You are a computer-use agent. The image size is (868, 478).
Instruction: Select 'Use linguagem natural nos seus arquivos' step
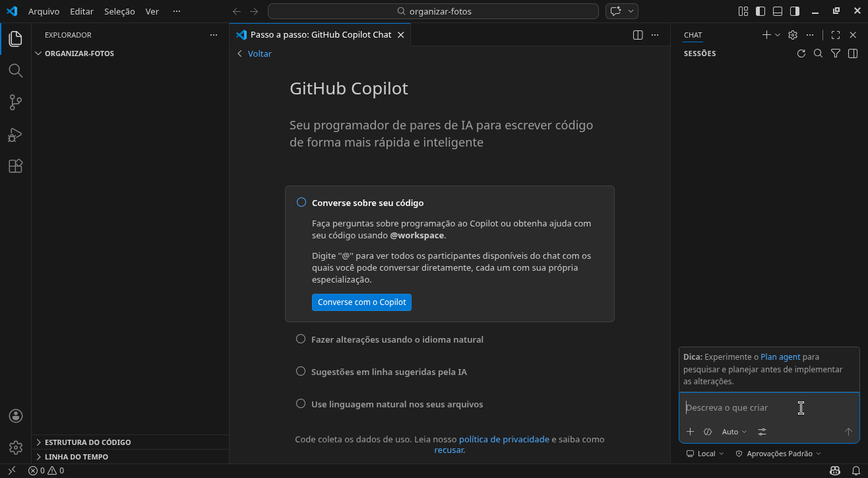coord(397,404)
